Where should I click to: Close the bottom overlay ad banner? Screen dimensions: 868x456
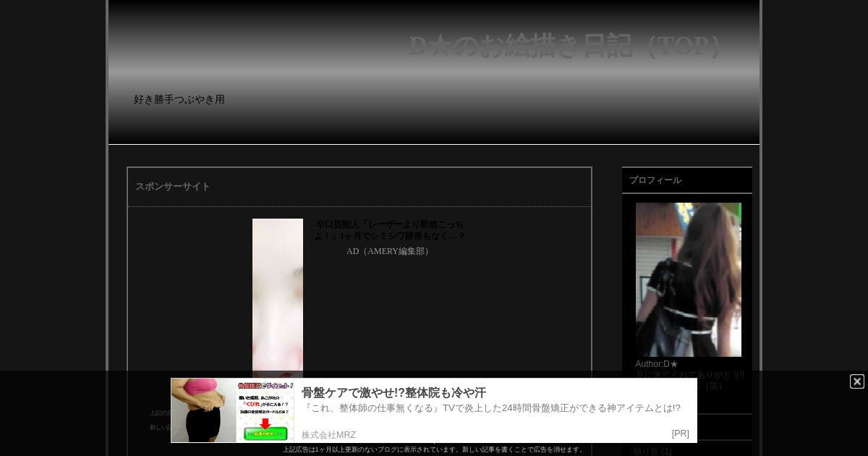(856, 381)
